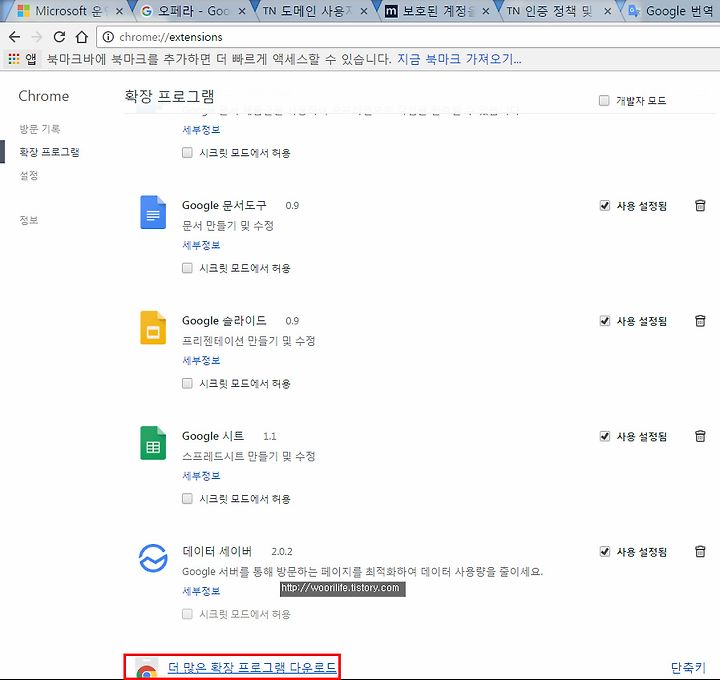
Task: Disable Google 시트 사용 설정됨 checkbox
Action: [x=605, y=436]
